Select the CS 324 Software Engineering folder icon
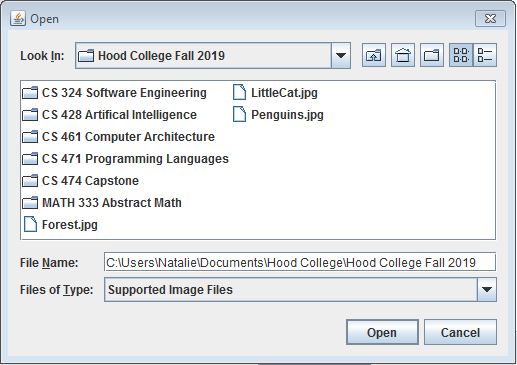The image size is (517, 365). click(x=30, y=93)
